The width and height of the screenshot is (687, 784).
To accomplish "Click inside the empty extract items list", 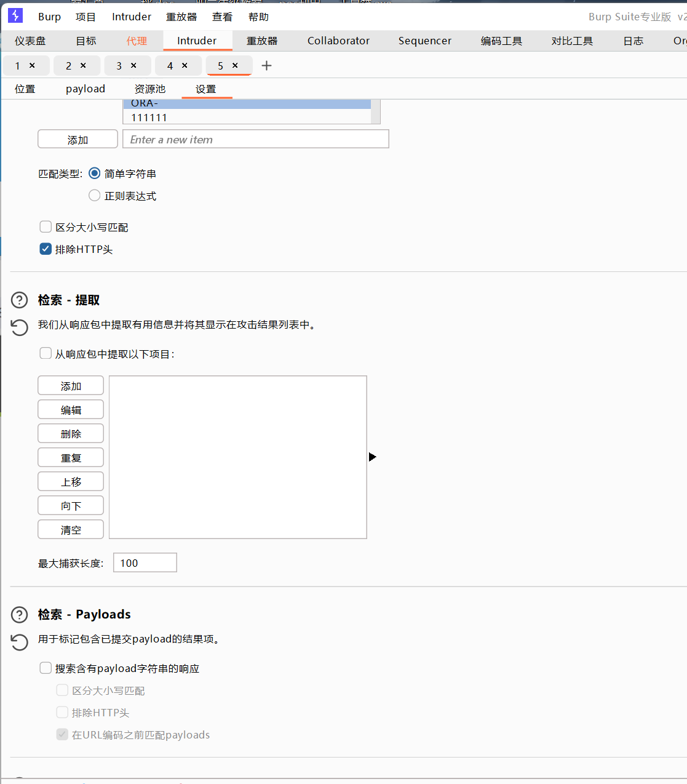I will pyautogui.click(x=238, y=457).
